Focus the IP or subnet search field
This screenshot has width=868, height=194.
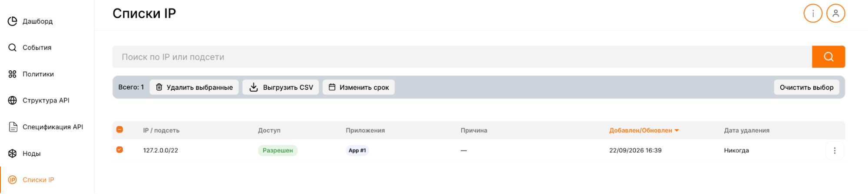pos(462,57)
